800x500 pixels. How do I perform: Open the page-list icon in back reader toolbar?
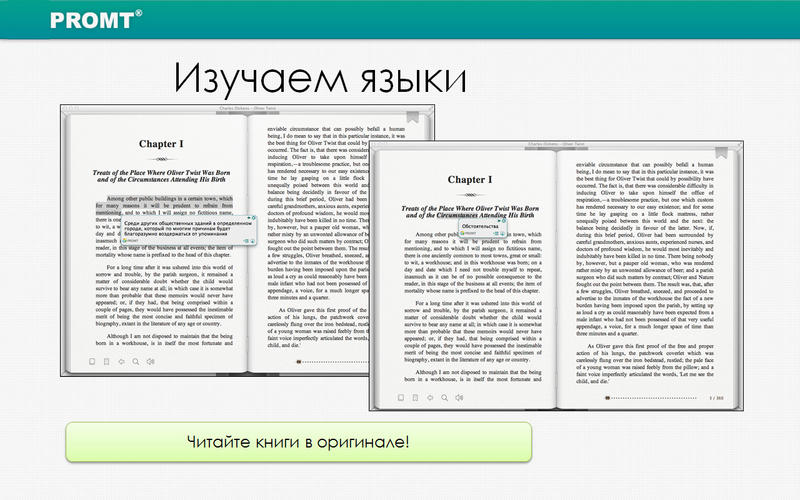coord(107,361)
